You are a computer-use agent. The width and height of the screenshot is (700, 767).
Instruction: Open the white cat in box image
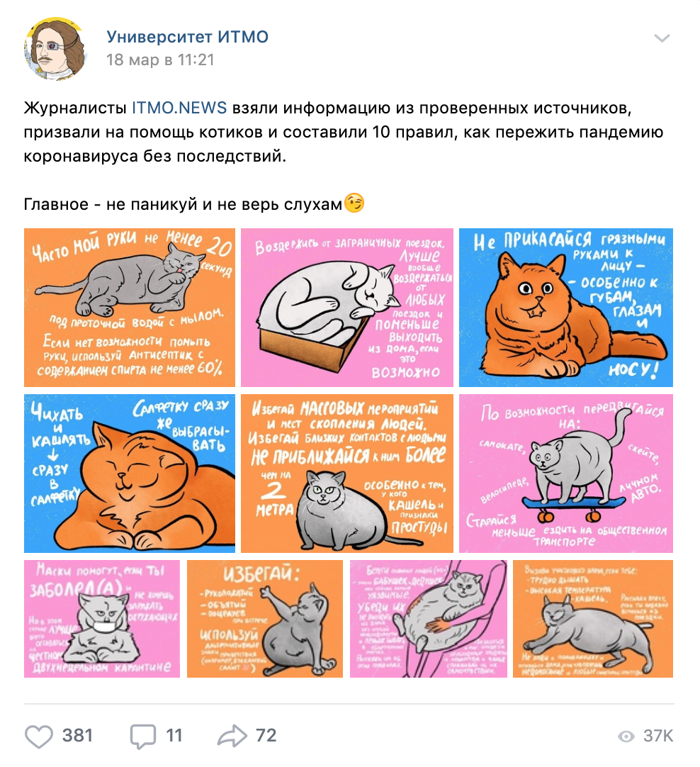pyautogui.click(x=347, y=307)
